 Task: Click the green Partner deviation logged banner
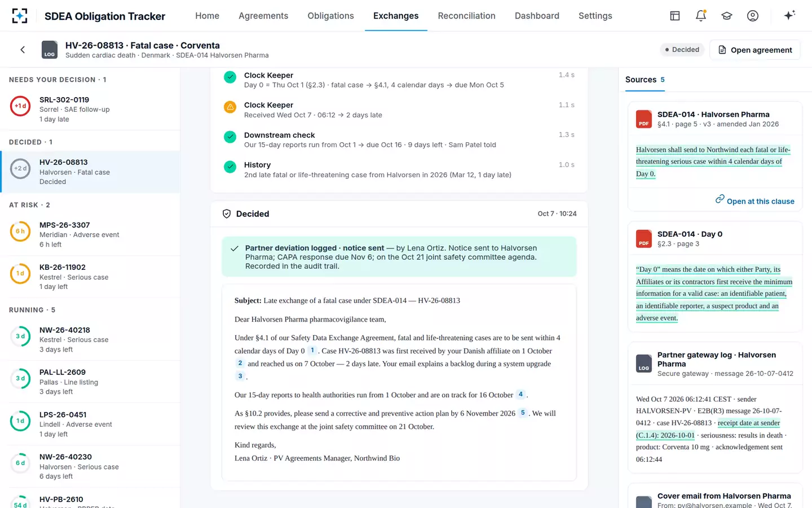(399, 257)
